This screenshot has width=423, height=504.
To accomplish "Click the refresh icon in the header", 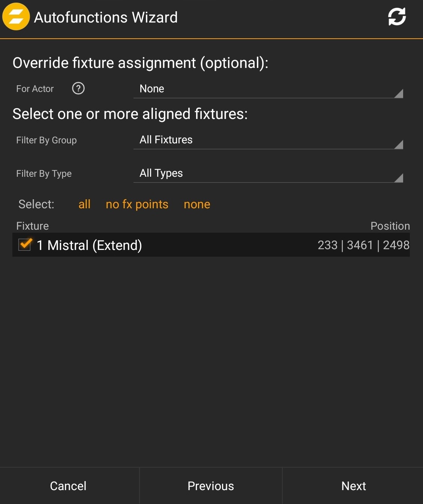I will click(397, 17).
